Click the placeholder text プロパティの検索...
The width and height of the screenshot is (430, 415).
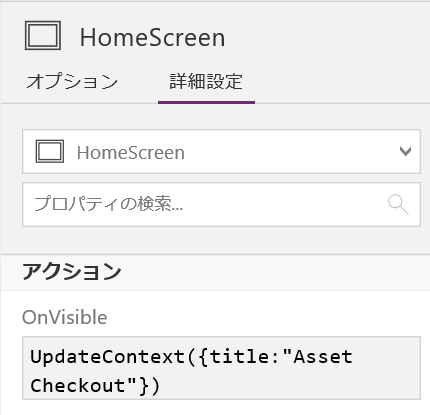point(109,204)
